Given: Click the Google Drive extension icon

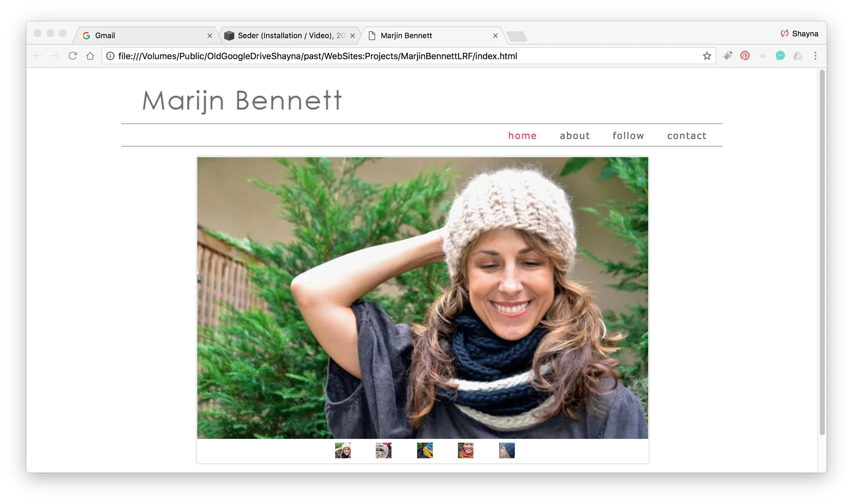Looking at the screenshot, I should (798, 56).
